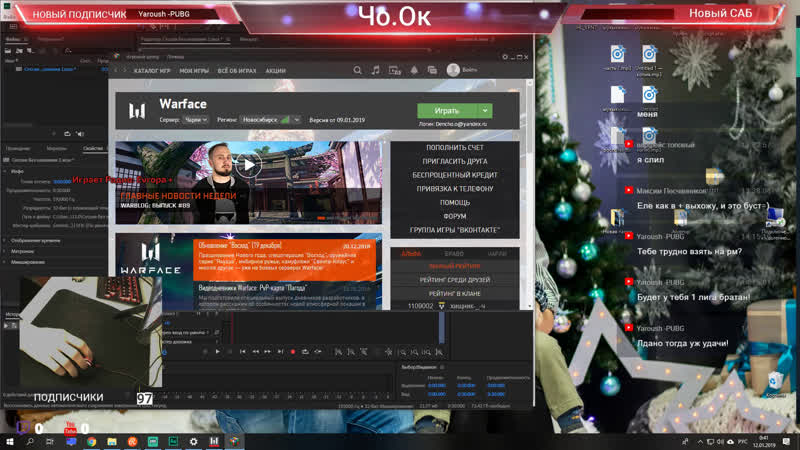800x450 pixels.
Task: Click the Warface page vertical scrollbar
Action: [x=529, y=194]
